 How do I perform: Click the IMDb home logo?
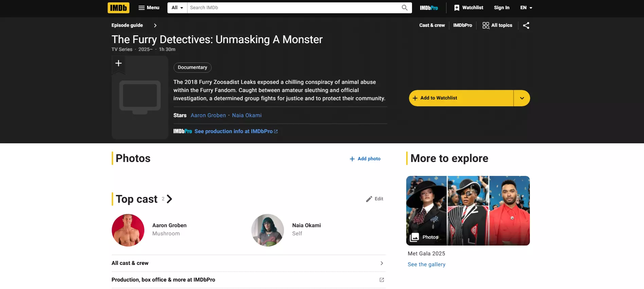coord(119,8)
